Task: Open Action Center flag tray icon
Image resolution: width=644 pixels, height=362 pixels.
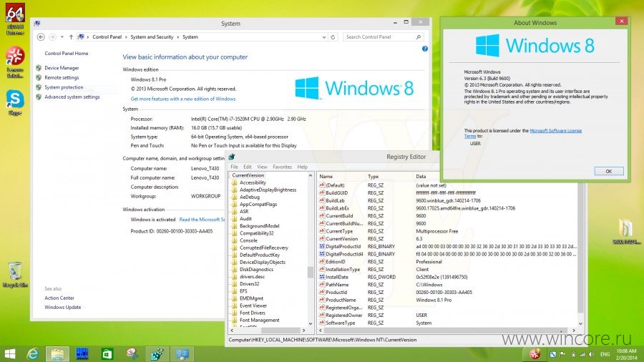Action: coord(562,354)
